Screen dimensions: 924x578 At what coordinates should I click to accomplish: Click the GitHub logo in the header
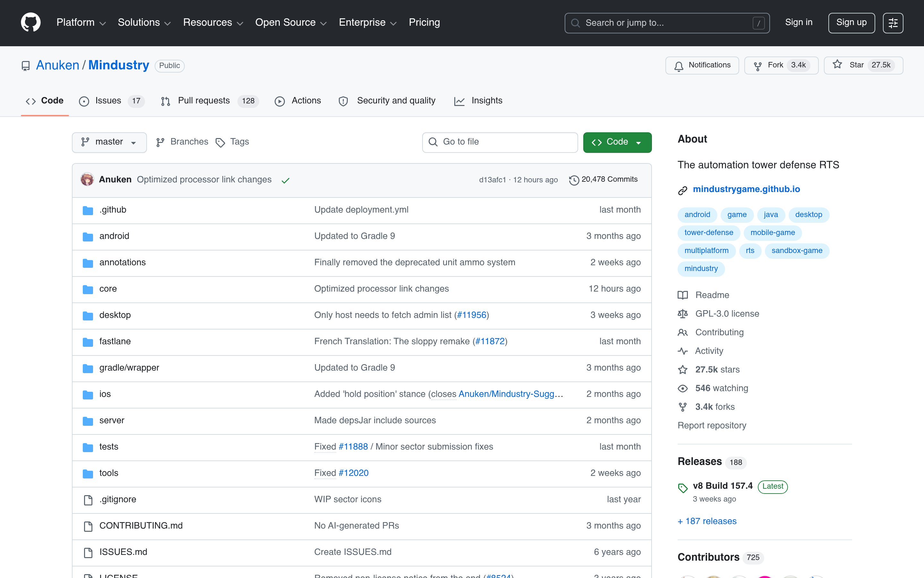tap(30, 22)
